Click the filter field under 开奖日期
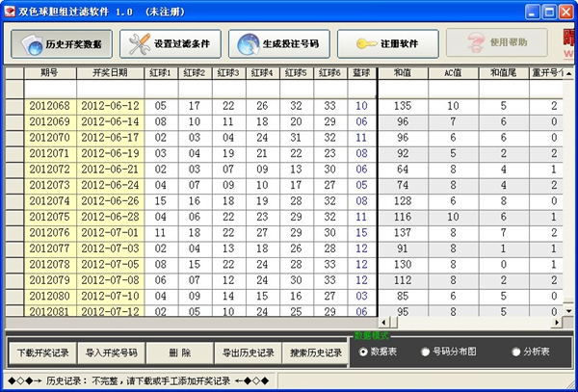Viewport: 578px width, 392px height. [110, 89]
